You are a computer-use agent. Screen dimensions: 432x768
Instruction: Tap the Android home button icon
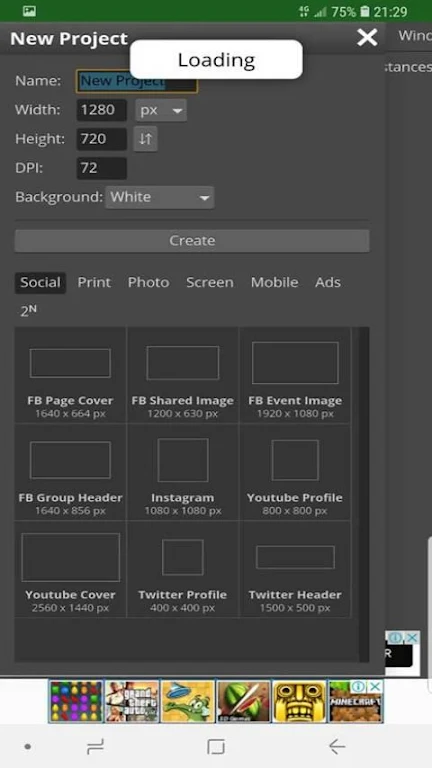[x=216, y=746]
